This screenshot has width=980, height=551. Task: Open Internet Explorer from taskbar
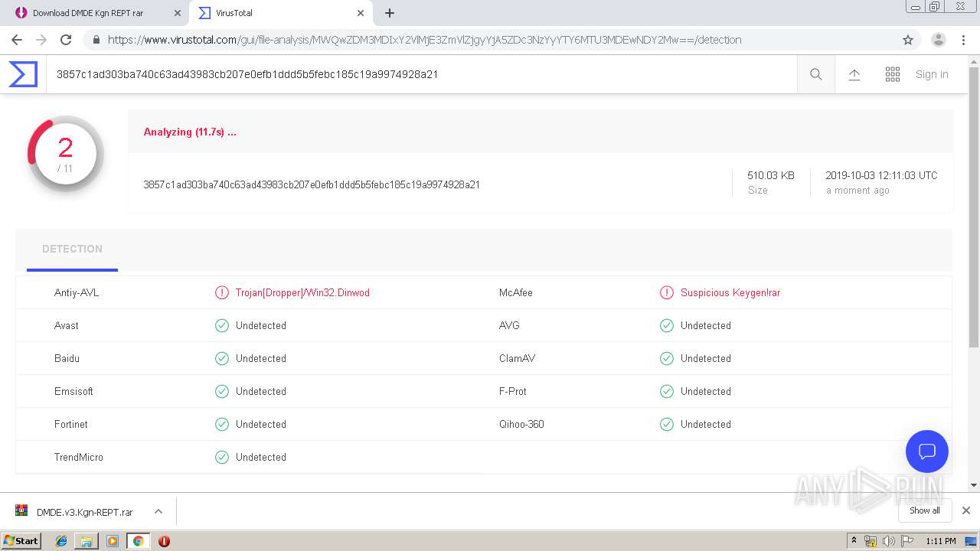pos(61,541)
